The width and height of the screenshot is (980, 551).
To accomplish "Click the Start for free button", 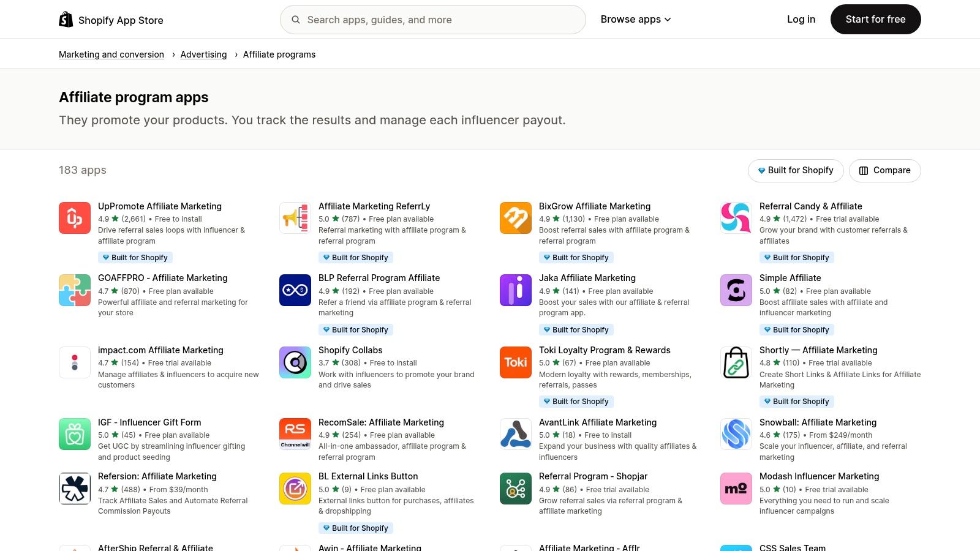I will (x=875, y=20).
